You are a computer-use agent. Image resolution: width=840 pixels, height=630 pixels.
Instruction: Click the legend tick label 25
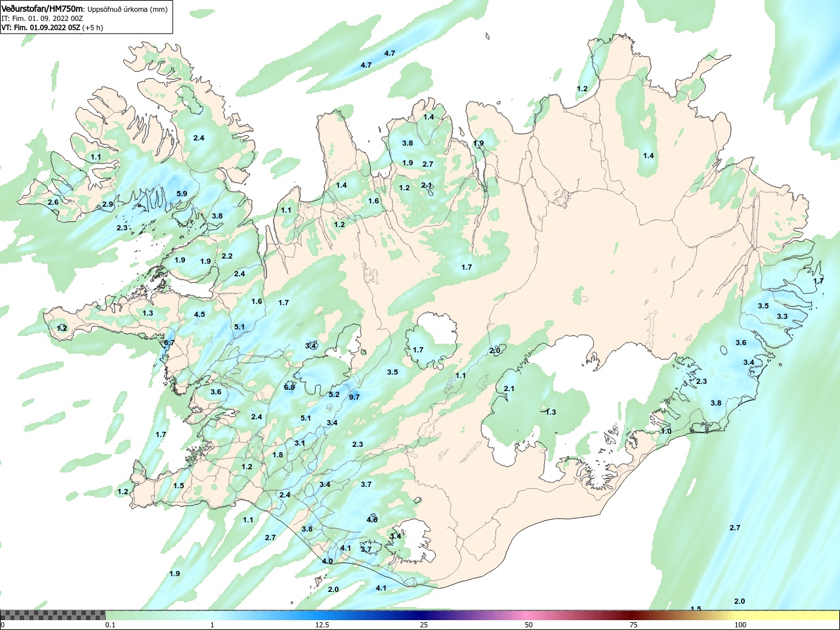(425, 625)
